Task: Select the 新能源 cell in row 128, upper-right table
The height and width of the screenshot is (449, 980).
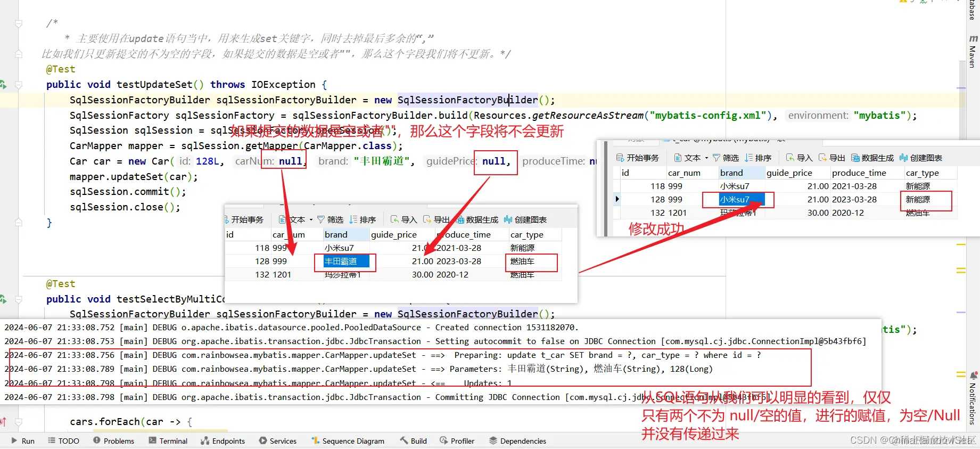Action: [x=930, y=199]
